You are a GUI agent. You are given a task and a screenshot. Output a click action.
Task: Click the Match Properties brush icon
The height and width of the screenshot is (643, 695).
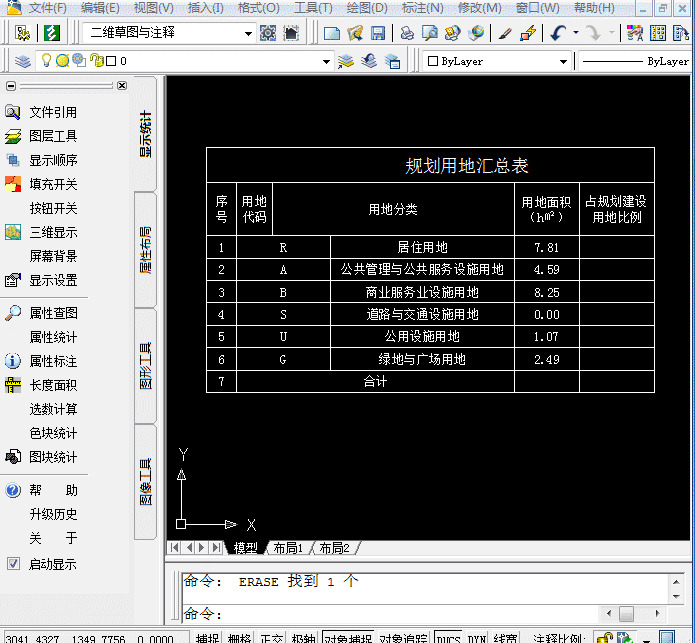point(505,33)
